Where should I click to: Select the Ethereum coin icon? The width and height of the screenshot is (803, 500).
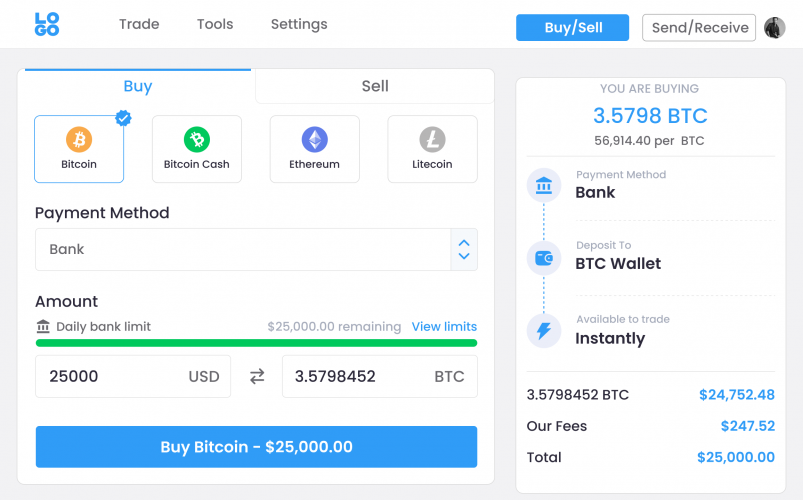tap(314, 139)
